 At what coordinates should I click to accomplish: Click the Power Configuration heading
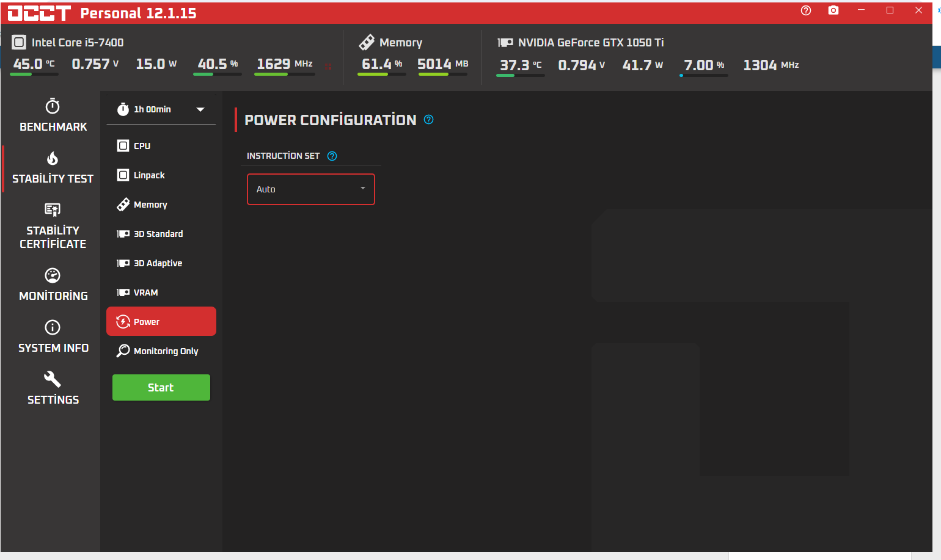coord(331,120)
